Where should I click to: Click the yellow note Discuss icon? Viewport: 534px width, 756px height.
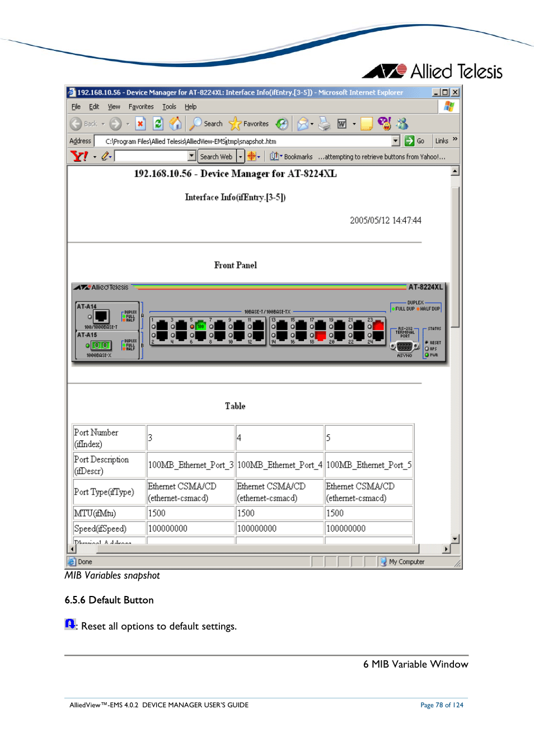[x=366, y=124]
